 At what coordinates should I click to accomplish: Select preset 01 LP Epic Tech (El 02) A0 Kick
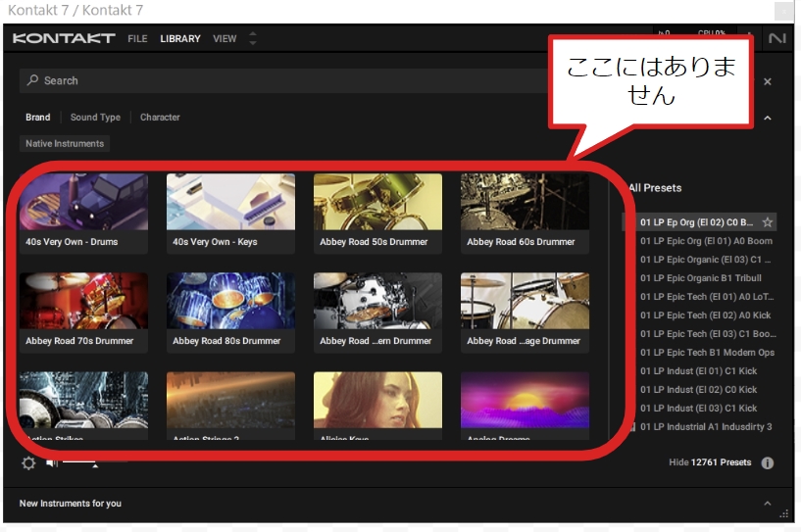(706, 315)
